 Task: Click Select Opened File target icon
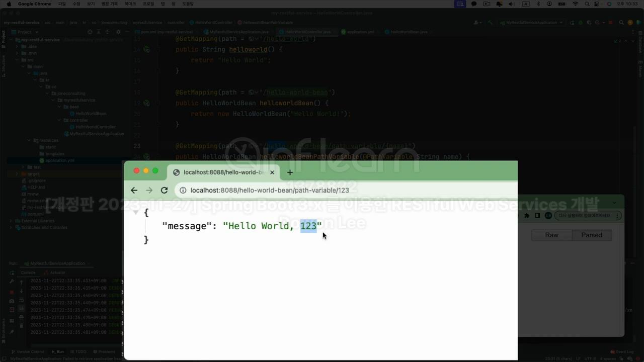pyautogui.click(x=90, y=32)
